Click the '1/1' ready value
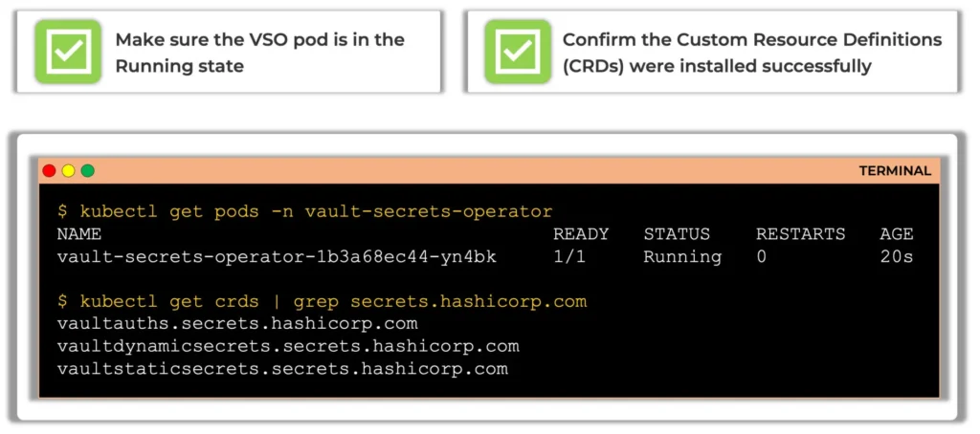Viewport: 980px width, 434px height. (x=569, y=256)
